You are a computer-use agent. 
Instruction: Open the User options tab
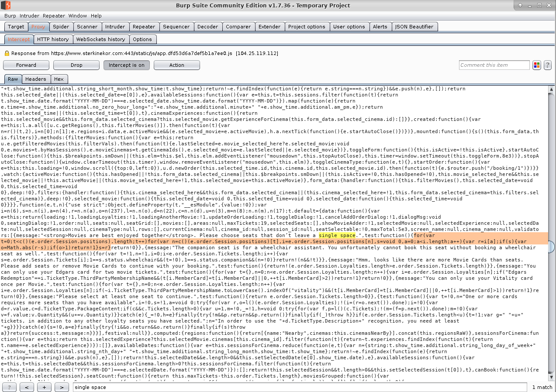tap(349, 27)
